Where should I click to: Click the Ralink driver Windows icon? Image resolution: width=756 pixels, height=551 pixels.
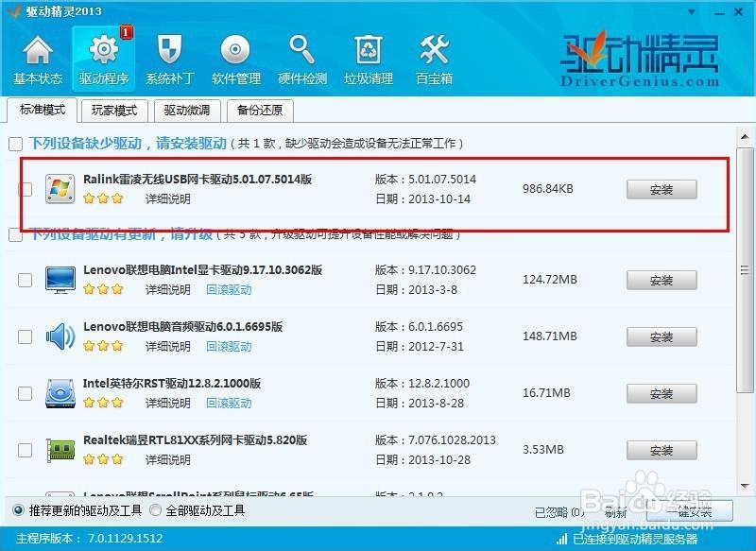60,189
